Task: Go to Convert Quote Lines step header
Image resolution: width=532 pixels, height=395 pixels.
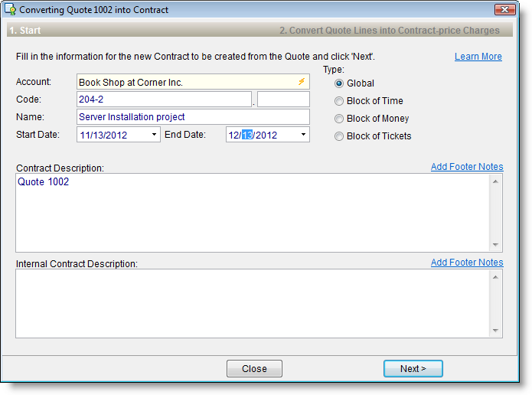Action: point(389,31)
